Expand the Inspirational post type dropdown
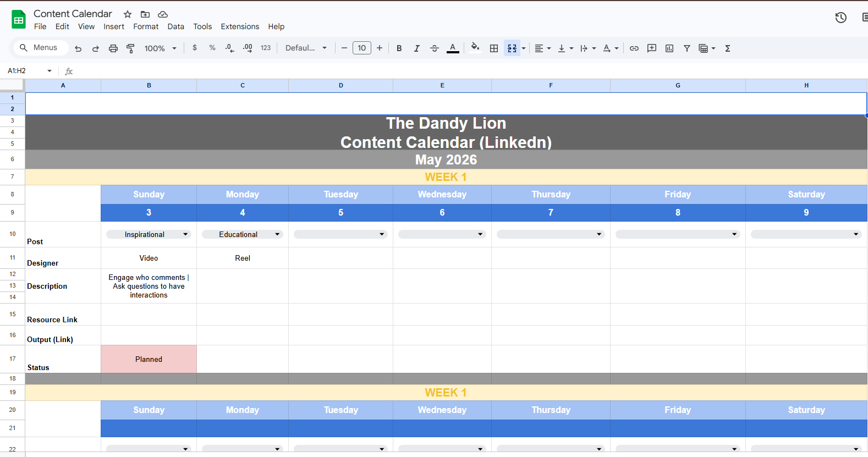The height and width of the screenshot is (457, 868). [149, 234]
